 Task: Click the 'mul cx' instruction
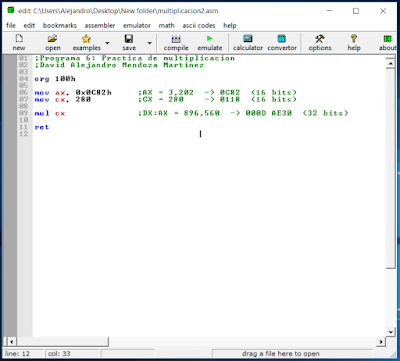tap(50, 113)
